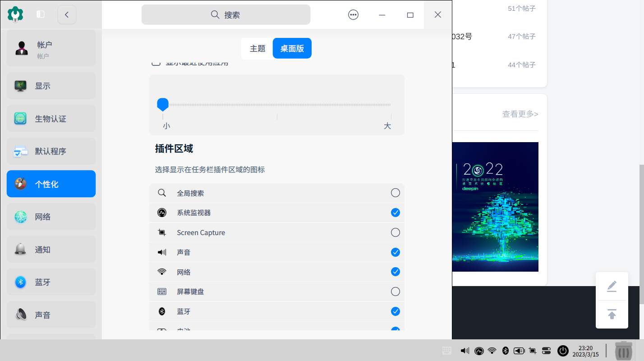The width and height of the screenshot is (644, 361).
Task: Click the Wi-Fi icon in plugin list 网络 row
Action: click(x=162, y=272)
